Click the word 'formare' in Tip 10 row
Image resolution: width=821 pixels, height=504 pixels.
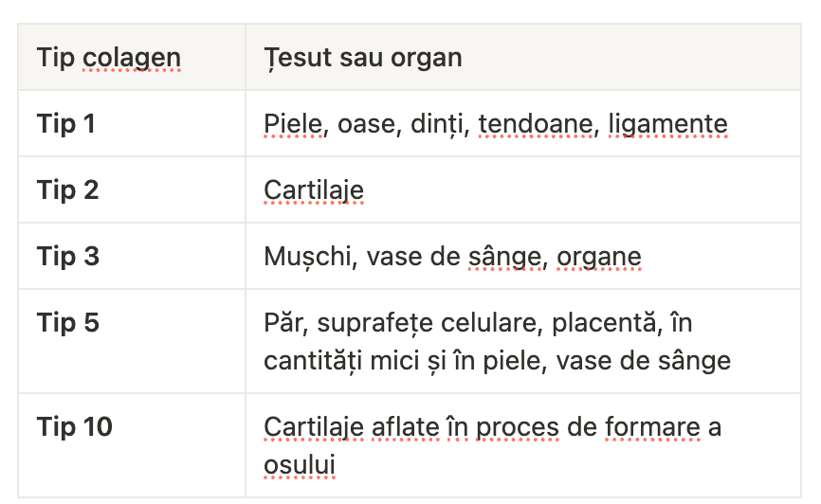[652, 427]
